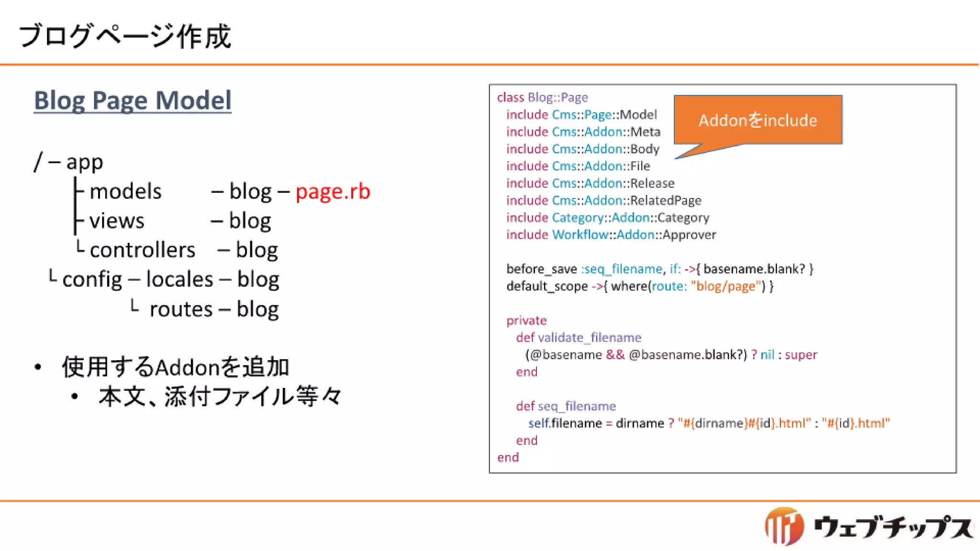
Task: Click the class Blog::Page code line
Action: pos(542,98)
